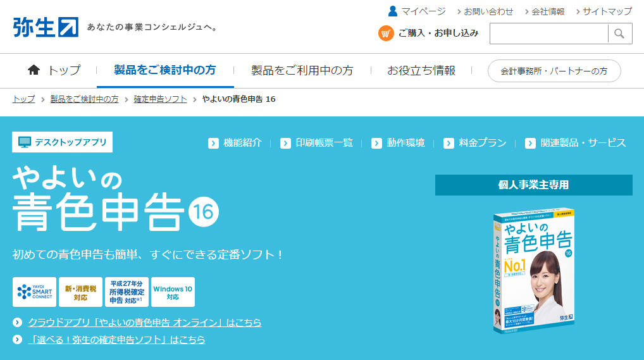Screen dimensions: 644x360
Task: Open 印刷帳票一覧 section link
Action: click(x=324, y=142)
